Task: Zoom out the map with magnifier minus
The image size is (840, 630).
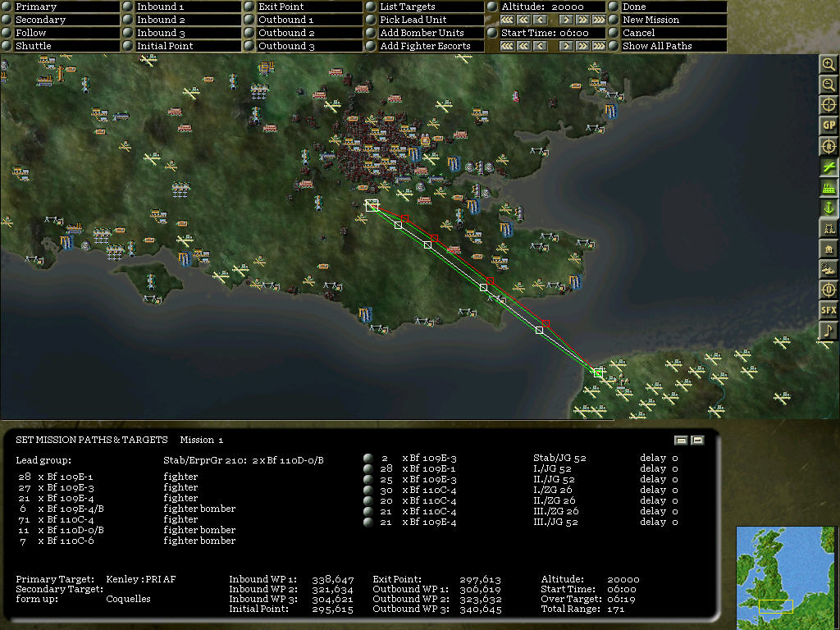Action: (x=829, y=85)
